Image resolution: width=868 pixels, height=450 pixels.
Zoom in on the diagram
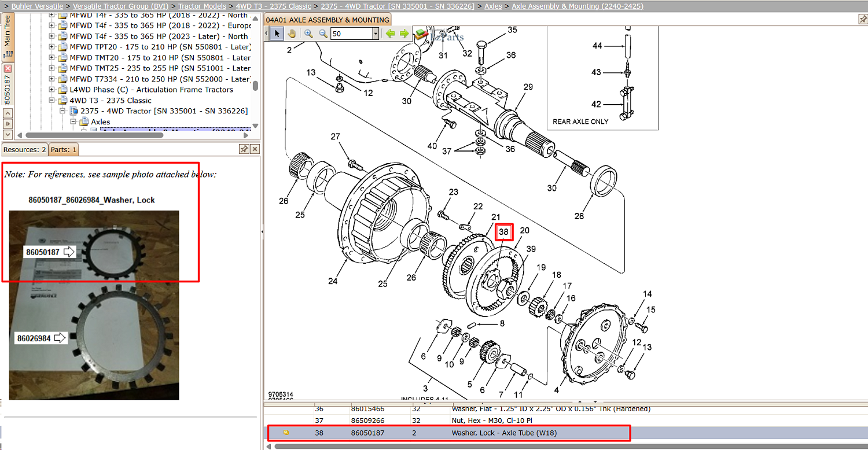(x=308, y=34)
